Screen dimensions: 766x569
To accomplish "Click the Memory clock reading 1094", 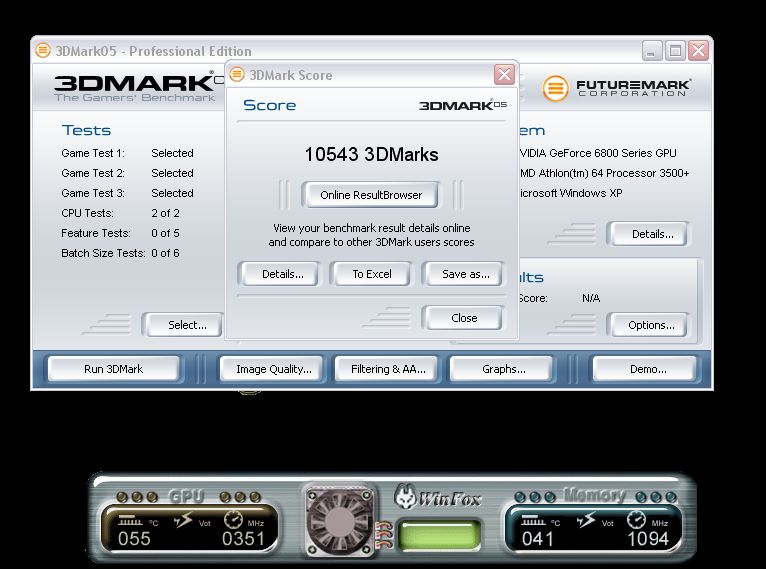I will (x=648, y=539).
